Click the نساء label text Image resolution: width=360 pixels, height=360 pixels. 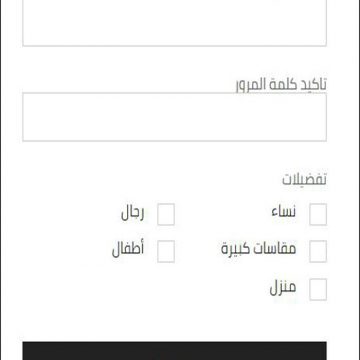pyautogui.click(x=284, y=212)
